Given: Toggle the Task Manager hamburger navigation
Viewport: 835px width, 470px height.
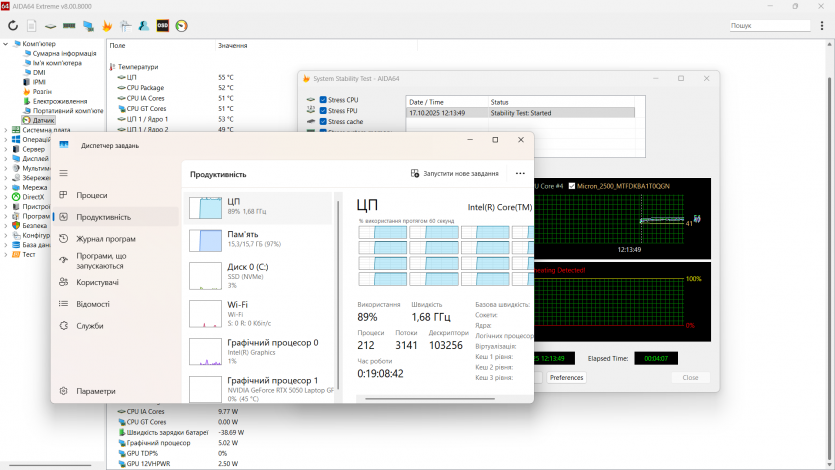Looking at the screenshot, I should (64, 173).
